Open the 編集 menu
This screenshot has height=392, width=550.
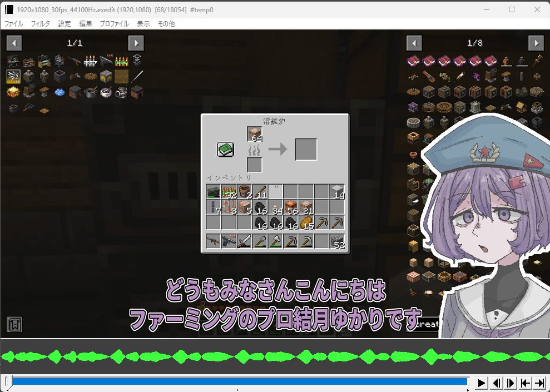pyautogui.click(x=85, y=24)
